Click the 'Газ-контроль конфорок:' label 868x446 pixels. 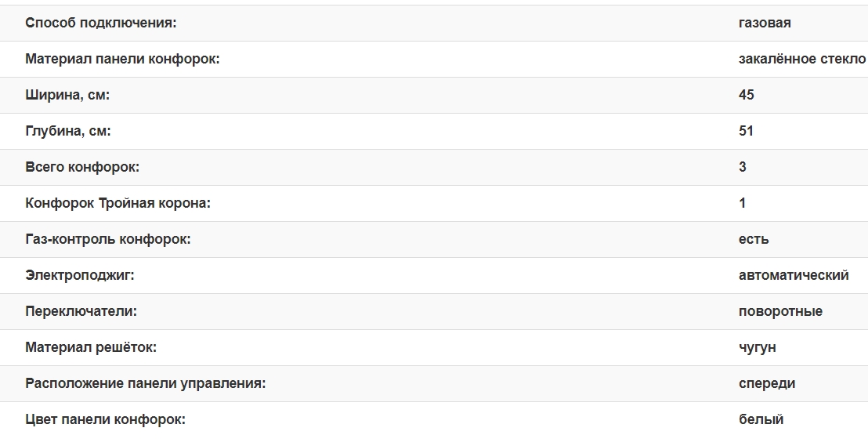(x=108, y=239)
